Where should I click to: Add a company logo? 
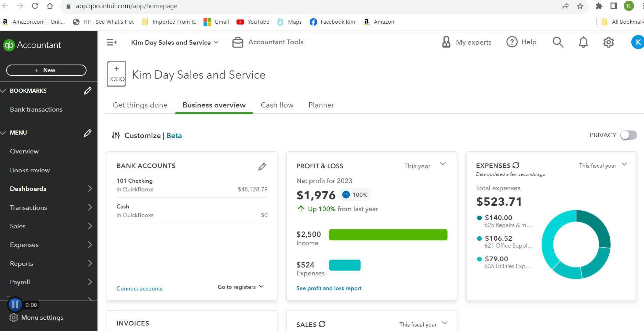click(x=116, y=74)
